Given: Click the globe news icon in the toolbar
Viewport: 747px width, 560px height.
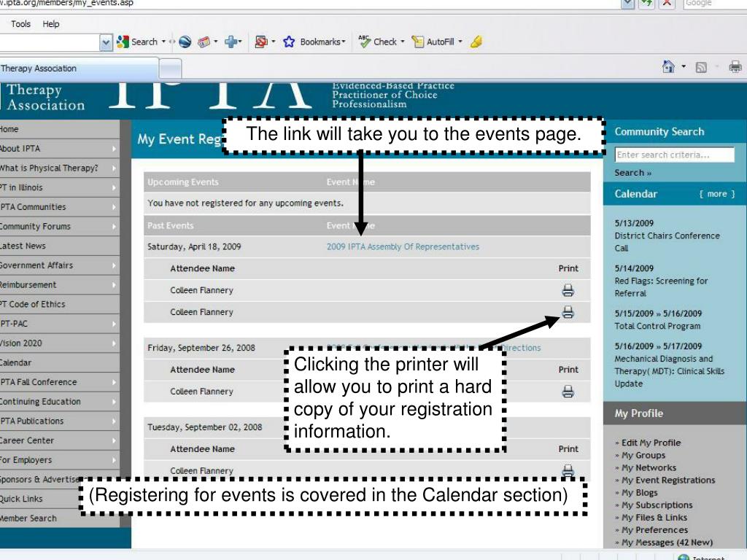Looking at the screenshot, I should 185,42.
